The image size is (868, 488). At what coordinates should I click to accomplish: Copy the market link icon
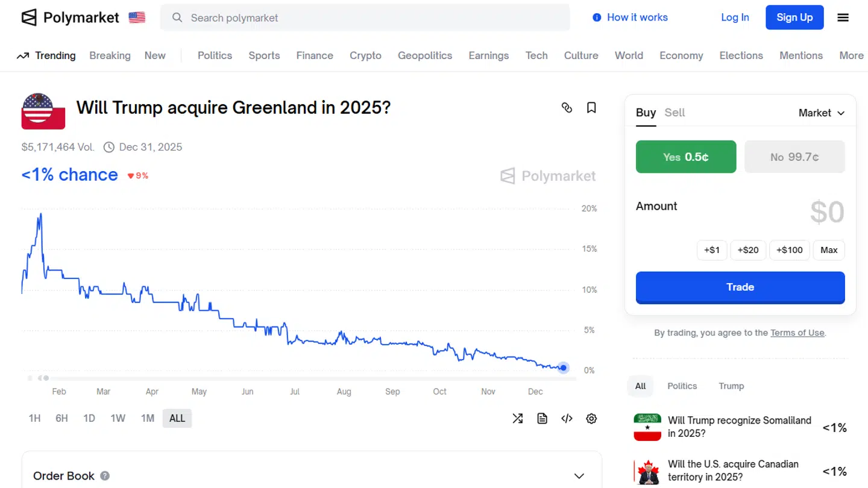point(567,107)
